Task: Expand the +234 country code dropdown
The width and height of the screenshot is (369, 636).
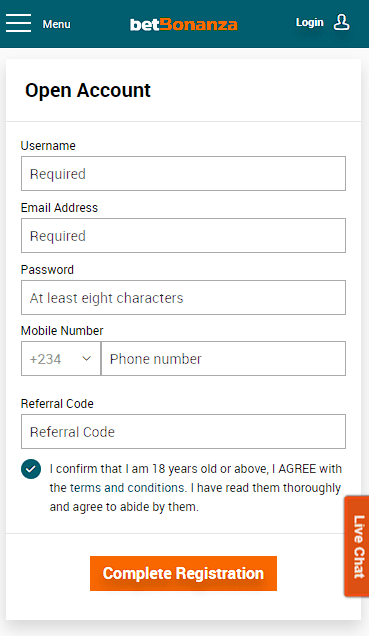Action: (x=61, y=359)
